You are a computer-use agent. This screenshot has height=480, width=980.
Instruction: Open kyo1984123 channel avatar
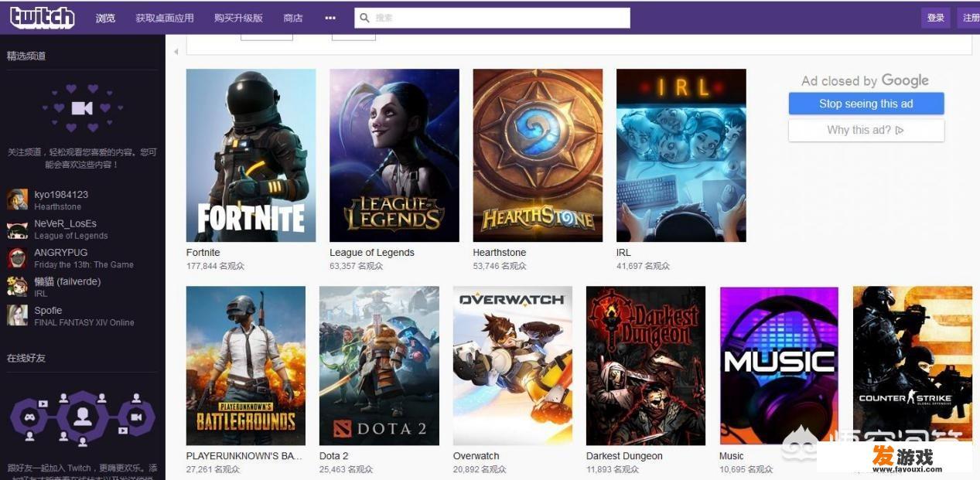point(18,199)
